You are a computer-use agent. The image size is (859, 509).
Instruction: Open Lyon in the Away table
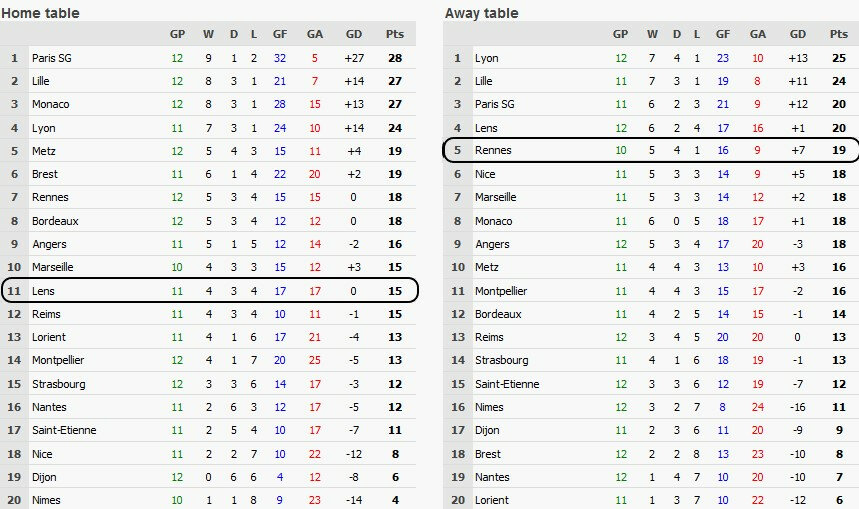tap(486, 58)
